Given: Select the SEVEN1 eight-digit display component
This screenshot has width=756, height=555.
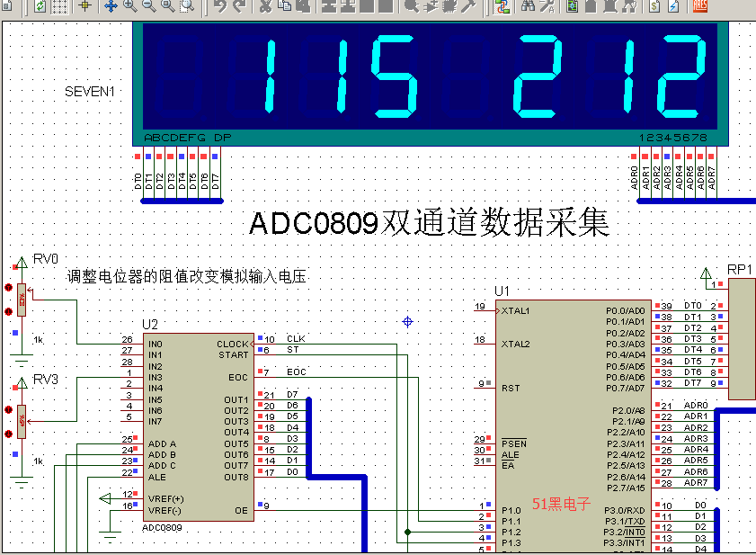Looking at the screenshot, I should click(430, 84).
